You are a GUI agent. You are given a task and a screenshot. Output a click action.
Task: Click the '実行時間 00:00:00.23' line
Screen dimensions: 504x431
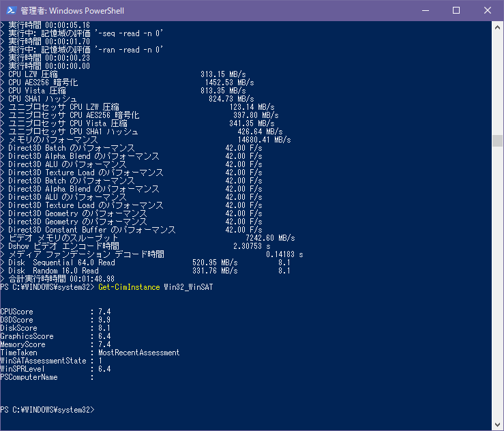point(49,58)
